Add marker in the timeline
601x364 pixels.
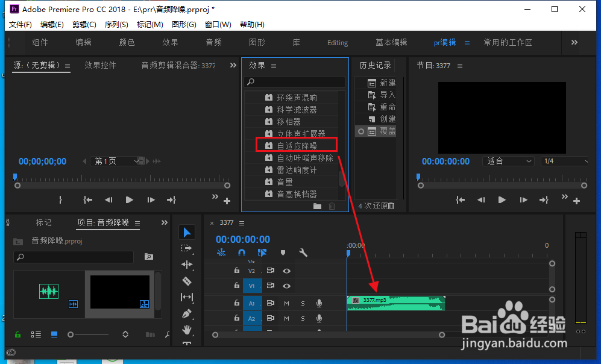[283, 253]
